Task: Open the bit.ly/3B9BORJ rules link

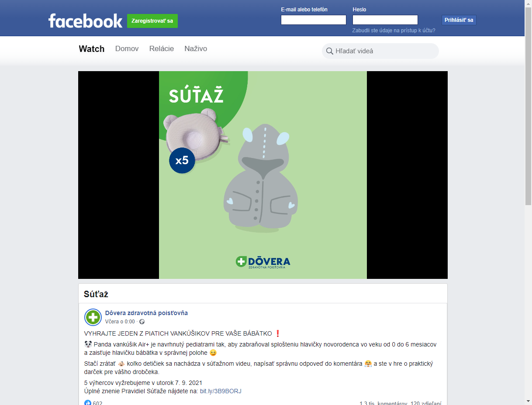Action: pos(221,391)
